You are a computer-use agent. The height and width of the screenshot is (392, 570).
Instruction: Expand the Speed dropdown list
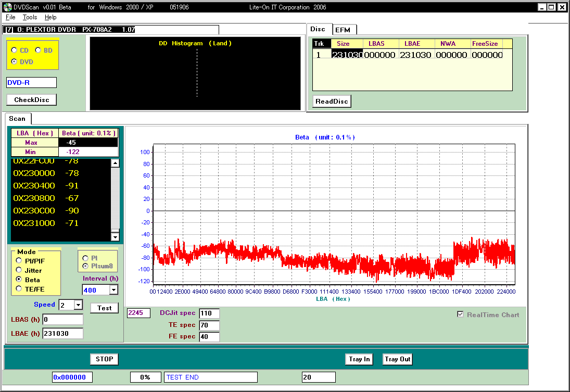point(78,305)
